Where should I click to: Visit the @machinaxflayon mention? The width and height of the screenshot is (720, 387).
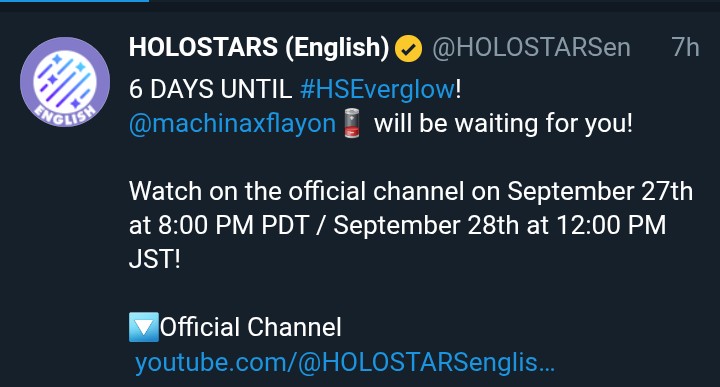[233, 124]
